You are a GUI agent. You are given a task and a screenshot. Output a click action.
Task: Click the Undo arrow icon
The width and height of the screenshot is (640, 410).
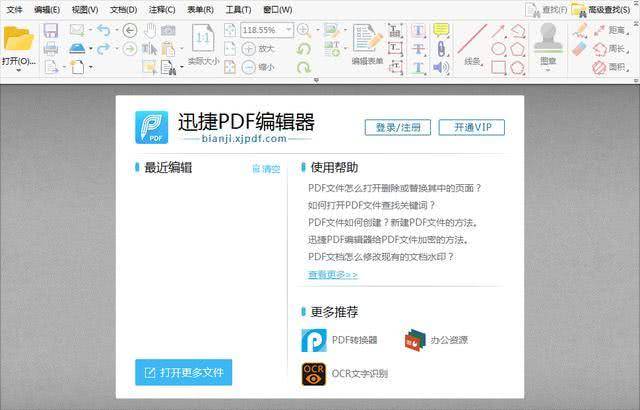103,30
